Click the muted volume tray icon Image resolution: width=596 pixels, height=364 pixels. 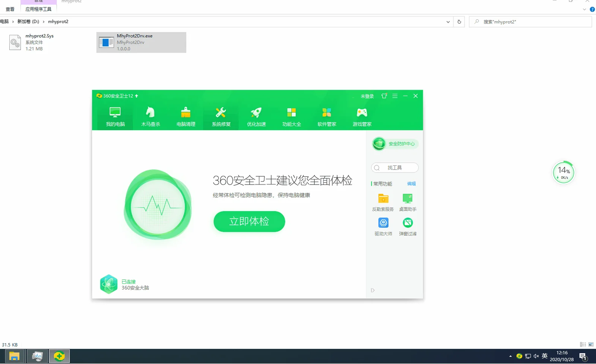(x=536, y=356)
